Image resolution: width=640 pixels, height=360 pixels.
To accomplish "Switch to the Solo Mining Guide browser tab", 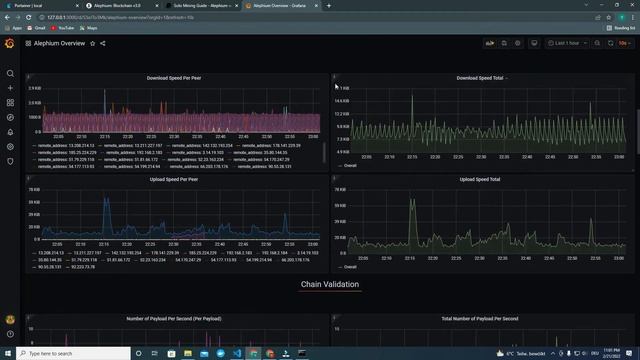I will 202,6.
